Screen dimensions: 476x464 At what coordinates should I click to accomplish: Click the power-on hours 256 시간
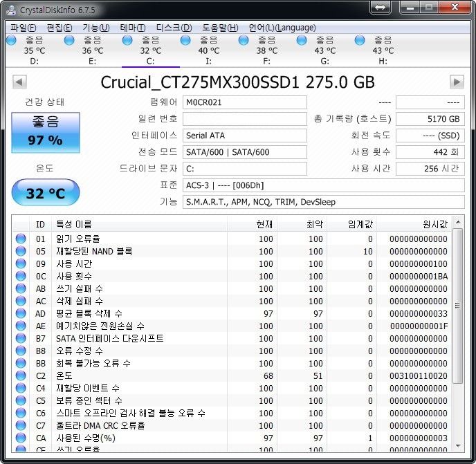[x=430, y=169]
